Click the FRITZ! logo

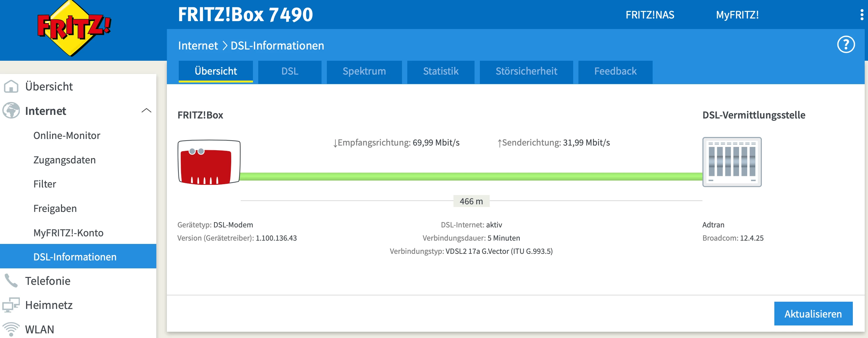tap(74, 28)
